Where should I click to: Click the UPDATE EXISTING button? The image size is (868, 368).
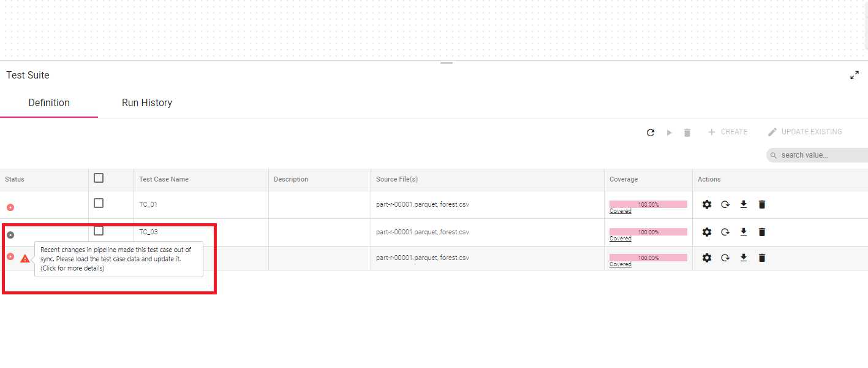pos(805,132)
